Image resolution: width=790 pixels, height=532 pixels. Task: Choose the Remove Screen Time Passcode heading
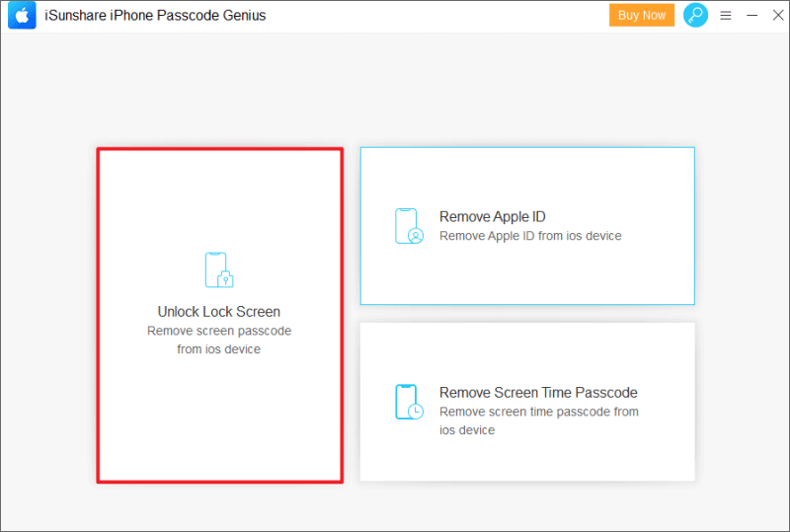click(x=538, y=393)
